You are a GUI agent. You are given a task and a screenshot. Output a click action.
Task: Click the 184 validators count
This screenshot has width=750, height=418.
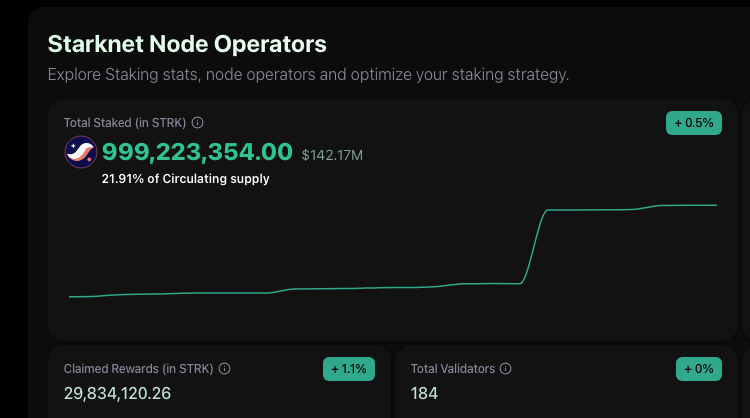(424, 393)
